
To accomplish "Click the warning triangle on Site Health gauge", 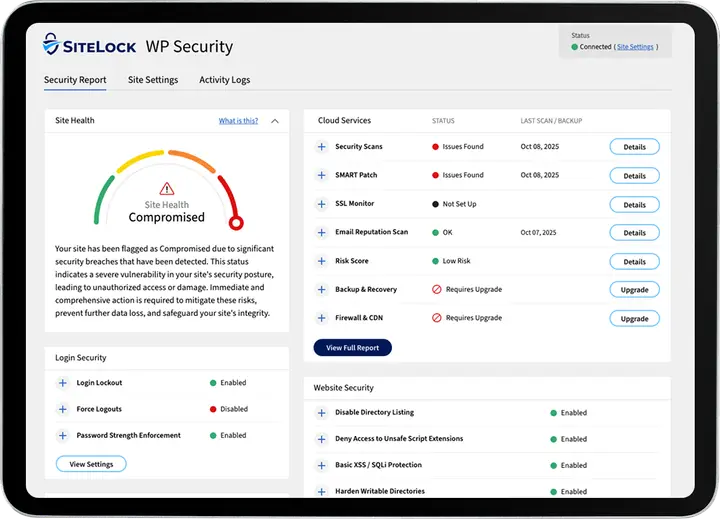I will (166, 188).
